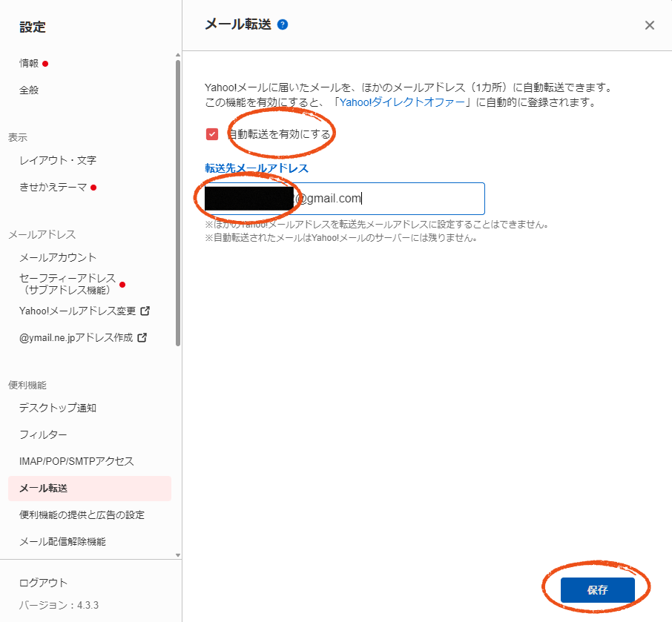
Task: Select セーフティーアドレス (サブアドレス機能)
Action: tap(67, 284)
